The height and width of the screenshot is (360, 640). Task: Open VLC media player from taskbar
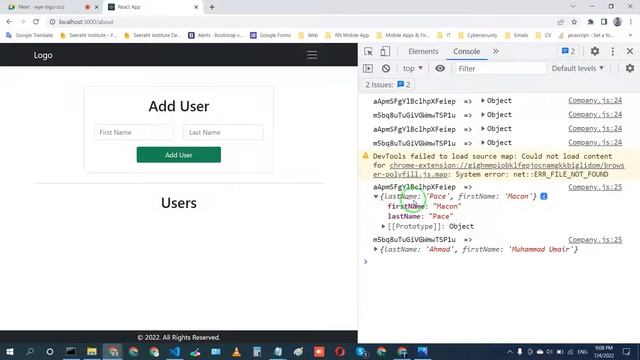point(236,351)
